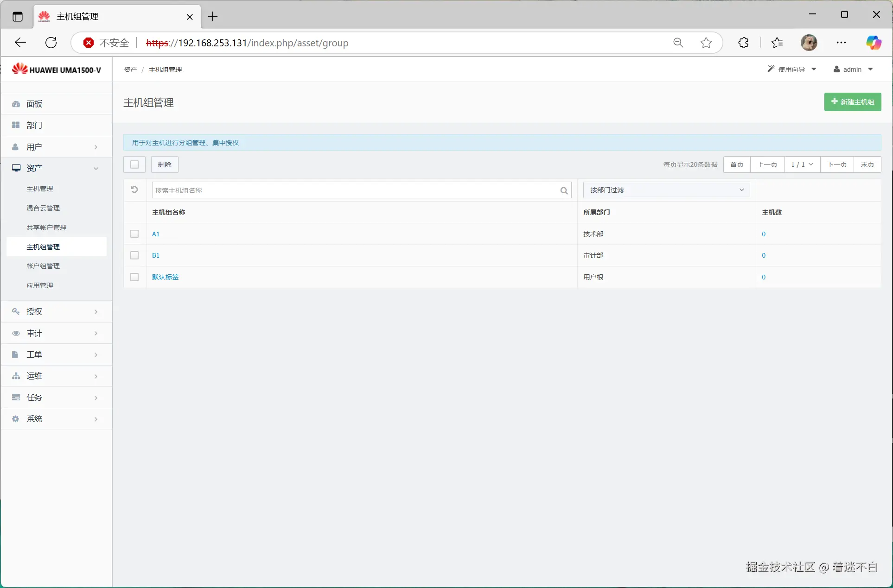Click the refresh icon beside the search box
The image size is (893, 588).
pyautogui.click(x=134, y=190)
